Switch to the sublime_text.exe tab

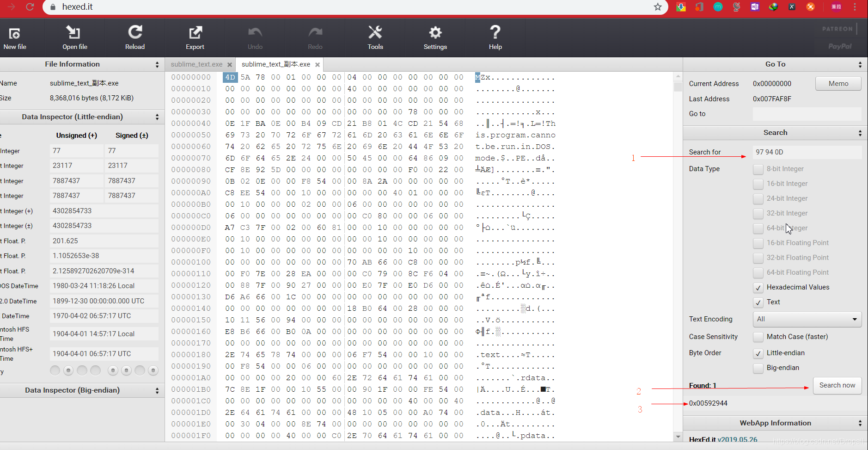[196, 64]
